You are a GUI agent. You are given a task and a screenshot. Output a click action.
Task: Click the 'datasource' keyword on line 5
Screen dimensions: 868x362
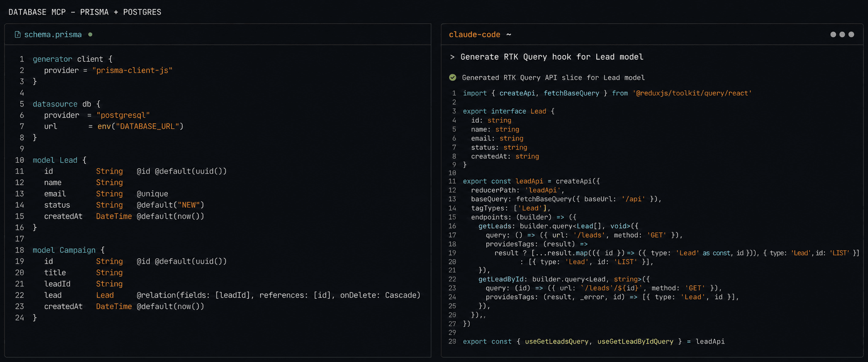click(x=55, y=104)
